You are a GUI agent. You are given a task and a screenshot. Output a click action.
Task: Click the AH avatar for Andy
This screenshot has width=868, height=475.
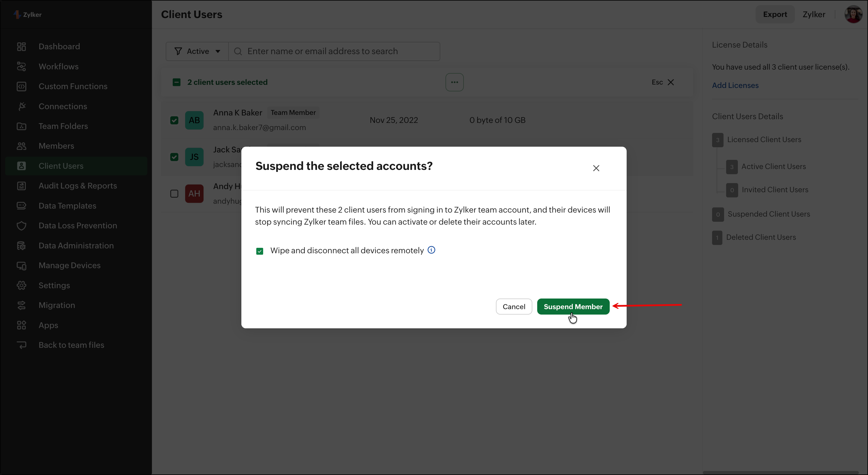click(194, 194)
